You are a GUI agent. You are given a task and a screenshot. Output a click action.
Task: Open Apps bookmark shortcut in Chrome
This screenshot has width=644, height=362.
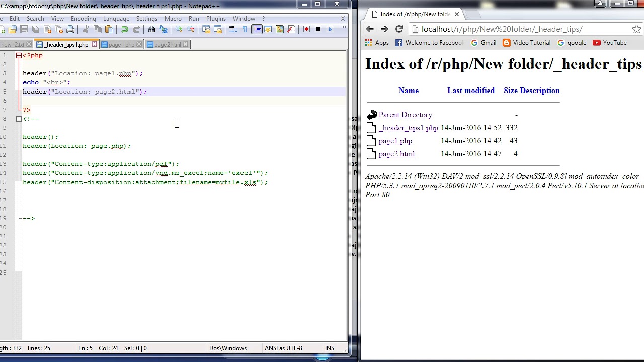pos(377,43)
